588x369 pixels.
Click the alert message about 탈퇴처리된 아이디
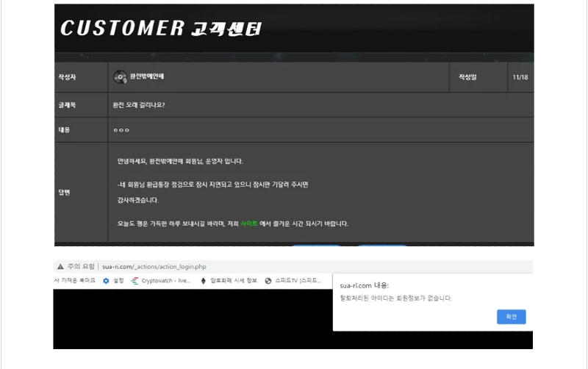coord(395,298)
